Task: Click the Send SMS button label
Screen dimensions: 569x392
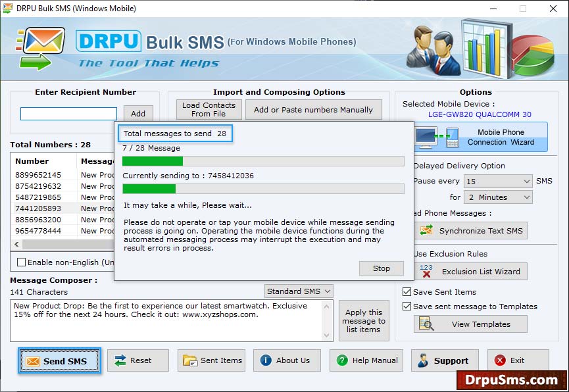Action: click(65, 361)
